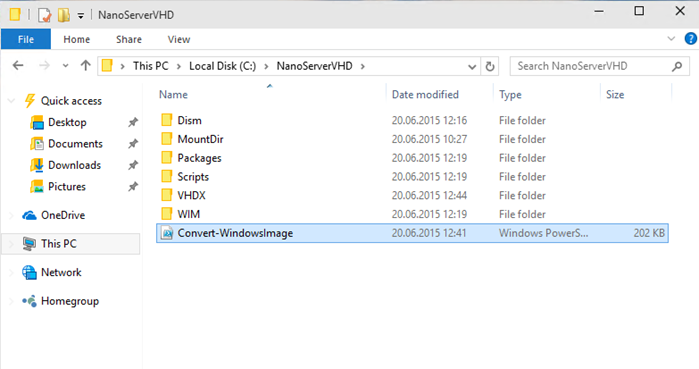Image resolution: width=699 pixels, height=369 pixels.
Task: Expand breadcrumb arrow after NanoServerVHD
Action: click(x=362, y=66)
